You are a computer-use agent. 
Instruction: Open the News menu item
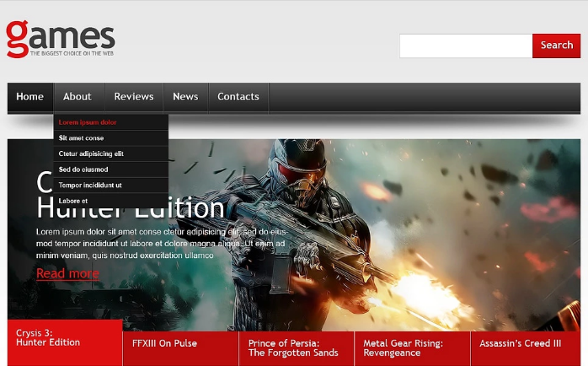coord(185,97)
